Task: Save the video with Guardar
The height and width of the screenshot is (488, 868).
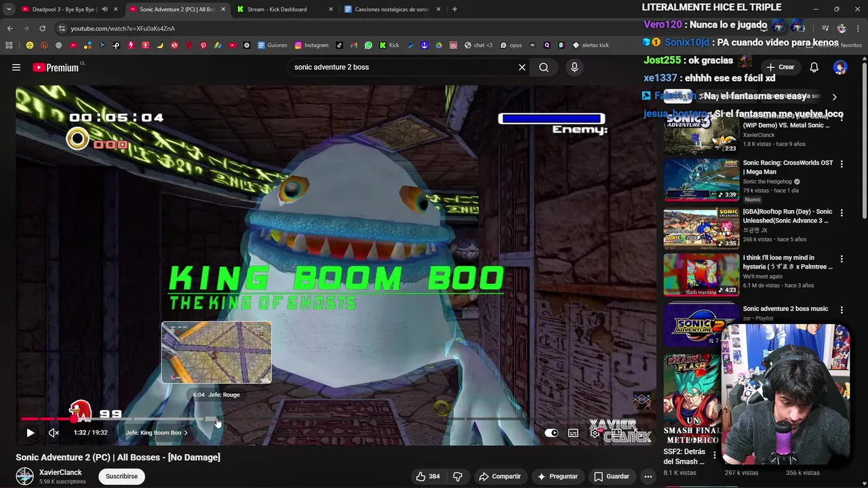Action: pos(611,476)
